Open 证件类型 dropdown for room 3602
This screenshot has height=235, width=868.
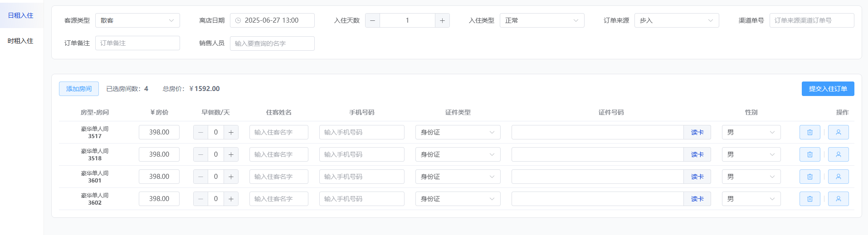pyautogui.click(x=458, y=199)
